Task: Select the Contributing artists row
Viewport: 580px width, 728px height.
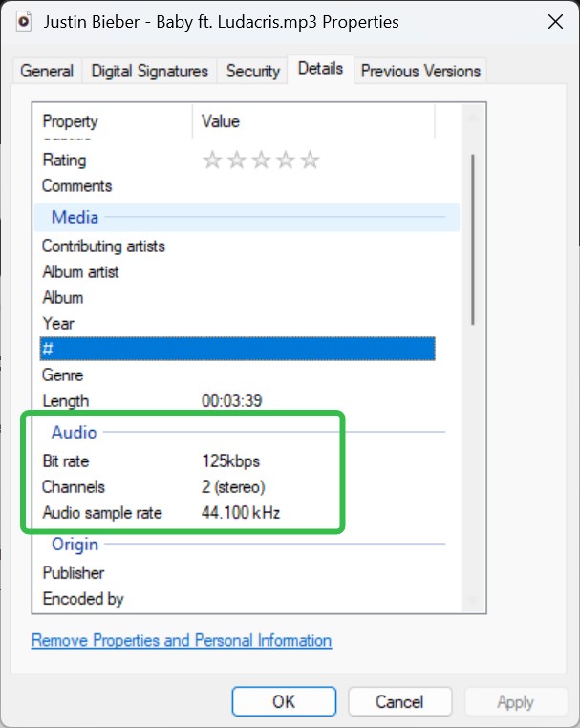Action: click(237, 246)
